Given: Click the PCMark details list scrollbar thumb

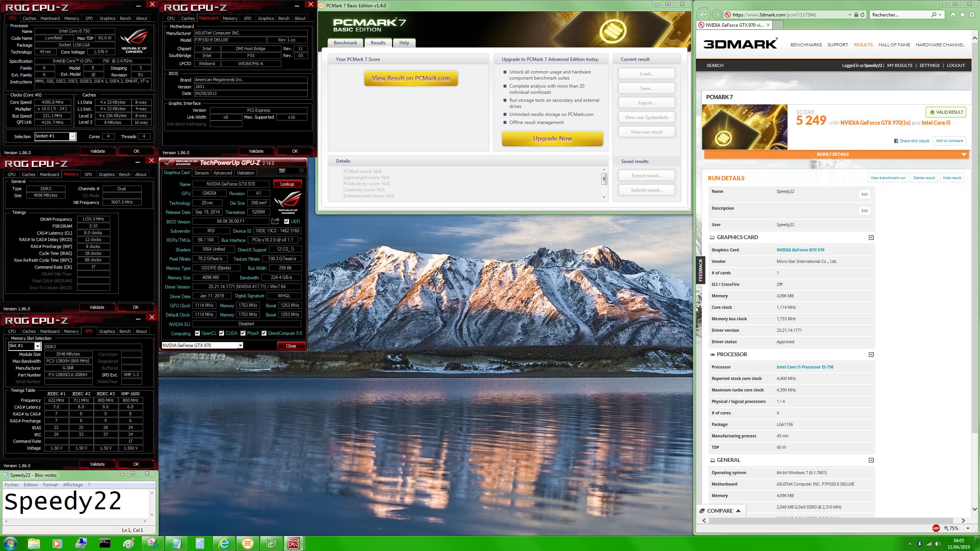Looking at the screenshot, I should pyautogui.click(x=604, y=179).
